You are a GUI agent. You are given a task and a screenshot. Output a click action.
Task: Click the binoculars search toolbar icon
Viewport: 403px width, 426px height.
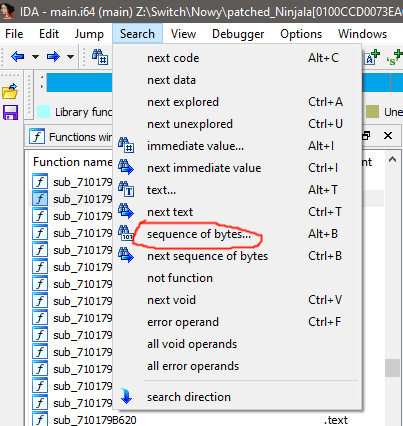click(x=100, y=57)
